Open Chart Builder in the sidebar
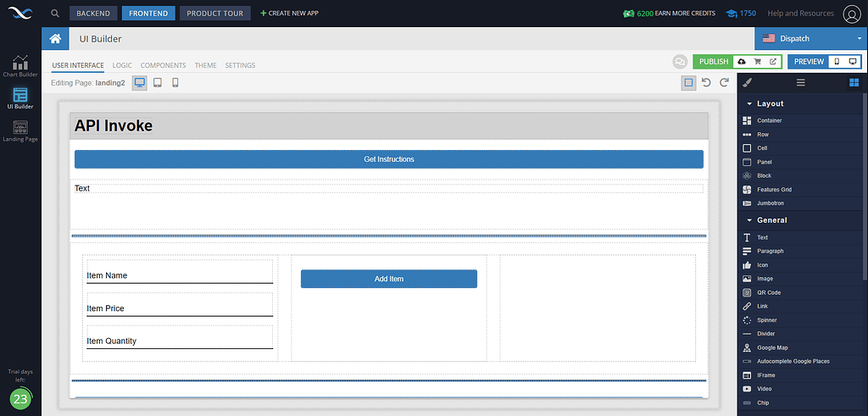The height and width of the screenshot is (416, 868). (x=20, y=66)
